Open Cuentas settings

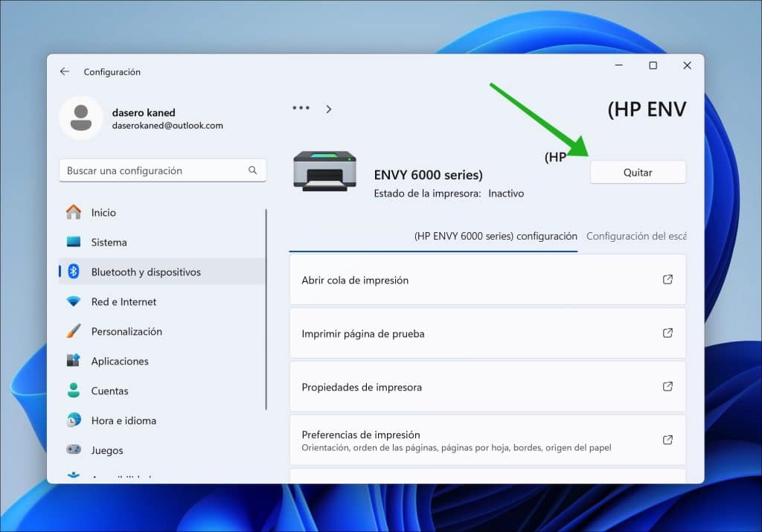(162, 391)
